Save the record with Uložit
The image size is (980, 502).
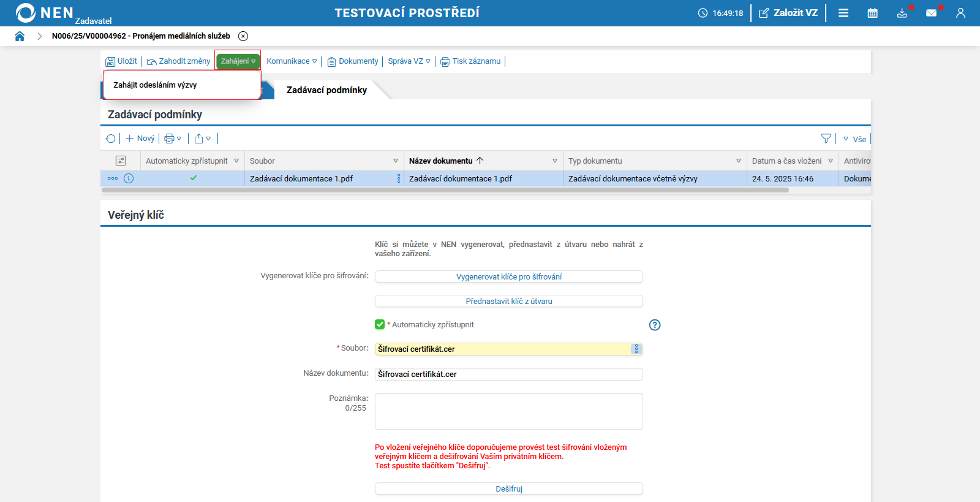[121, 61]
